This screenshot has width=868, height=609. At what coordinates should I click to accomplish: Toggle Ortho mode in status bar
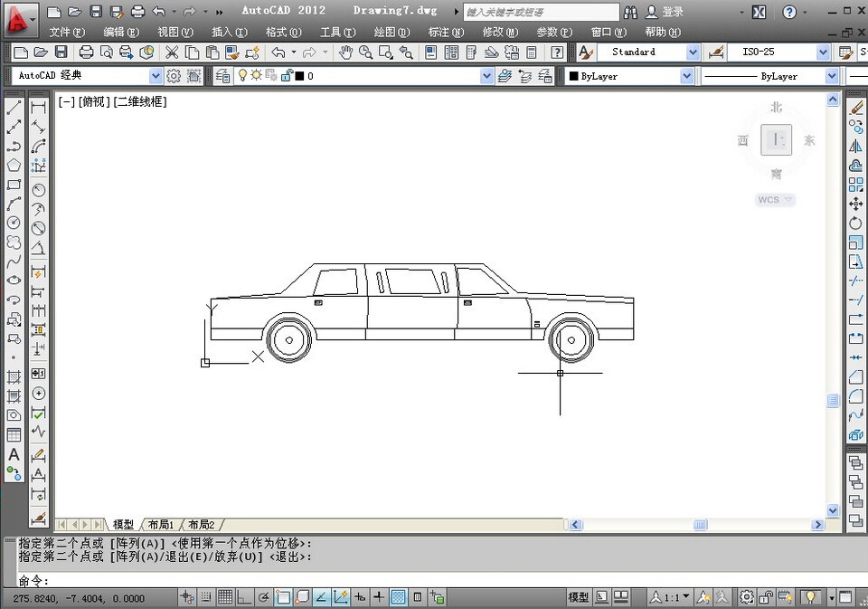[243, 597]
